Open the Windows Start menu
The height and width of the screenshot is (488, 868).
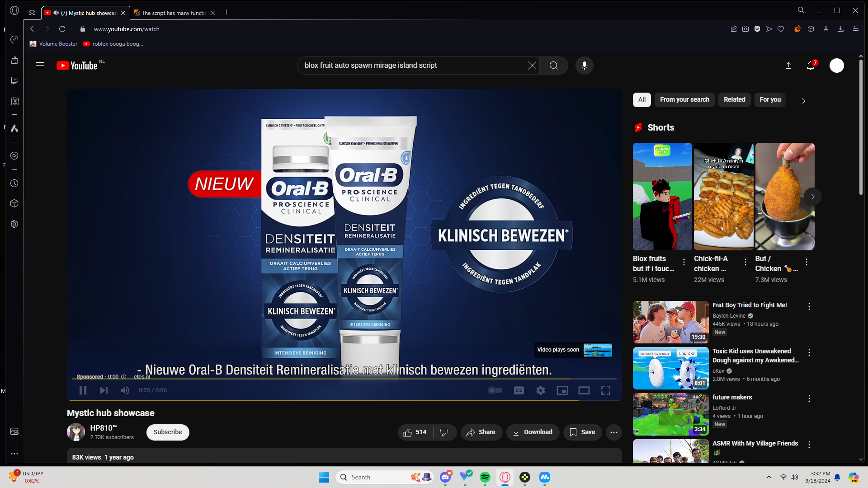324,477
